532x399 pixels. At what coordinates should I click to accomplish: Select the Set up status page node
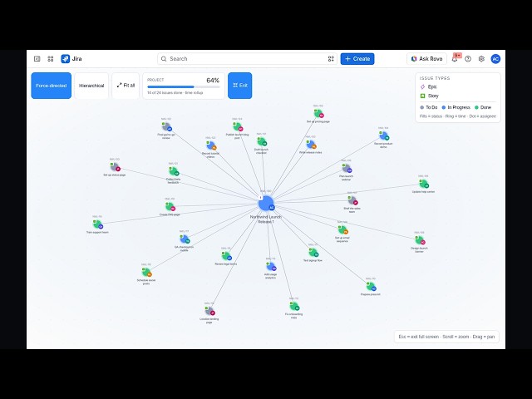(115, 167)
